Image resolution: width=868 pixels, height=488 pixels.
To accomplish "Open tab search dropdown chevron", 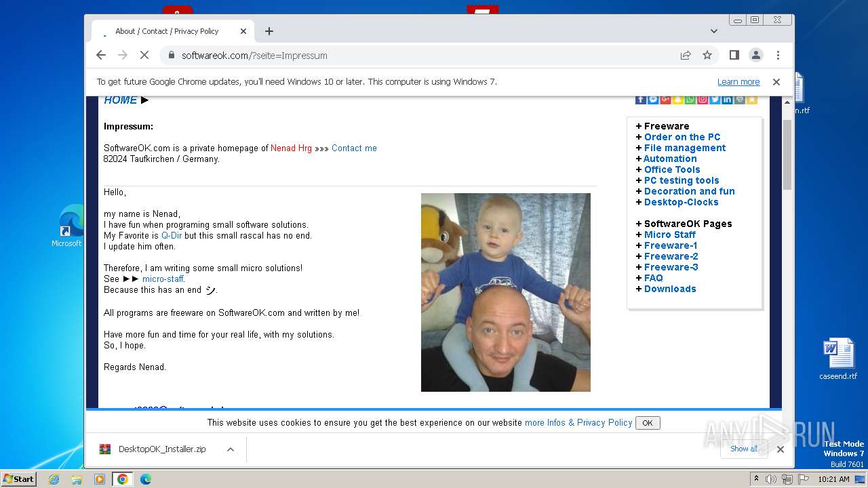I will 713,31.
